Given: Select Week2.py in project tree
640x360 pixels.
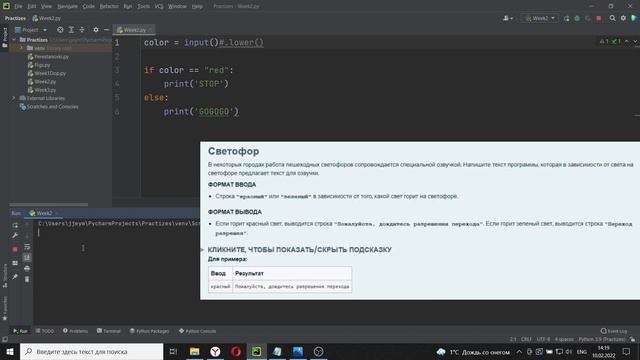Looking at the screenshot, I should 42,82.
